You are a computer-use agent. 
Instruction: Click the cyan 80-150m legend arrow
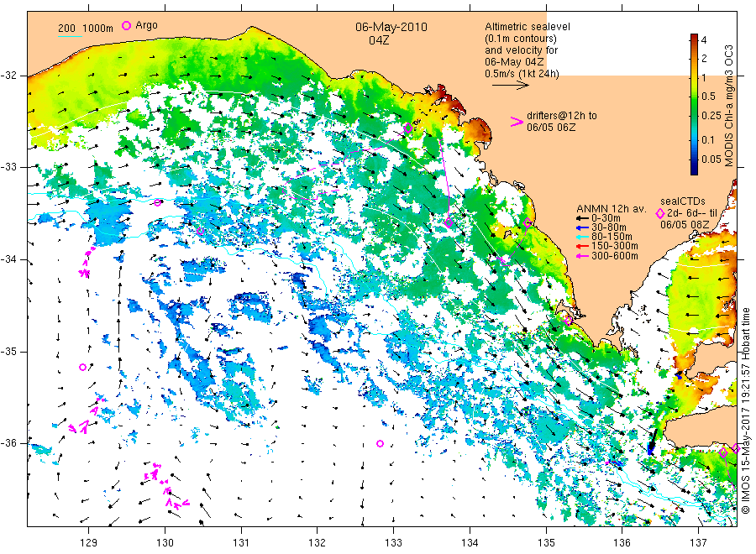pos(582,237)
